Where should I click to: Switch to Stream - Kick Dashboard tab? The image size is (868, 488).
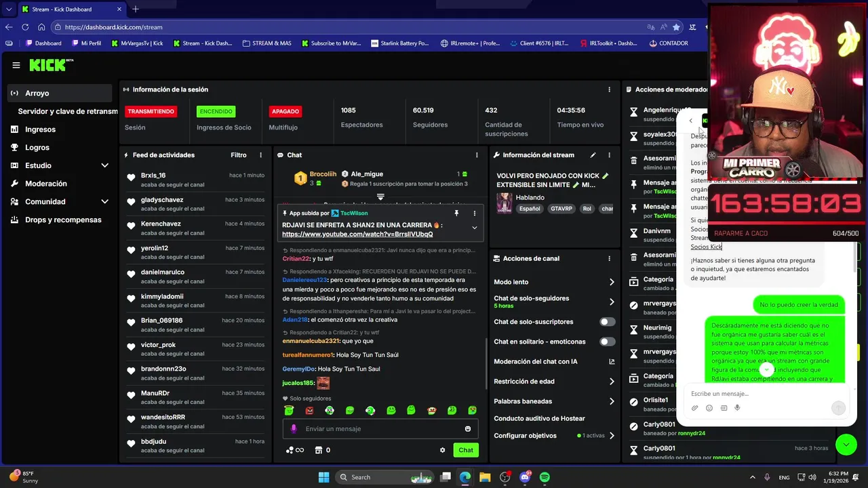[72, 9]
